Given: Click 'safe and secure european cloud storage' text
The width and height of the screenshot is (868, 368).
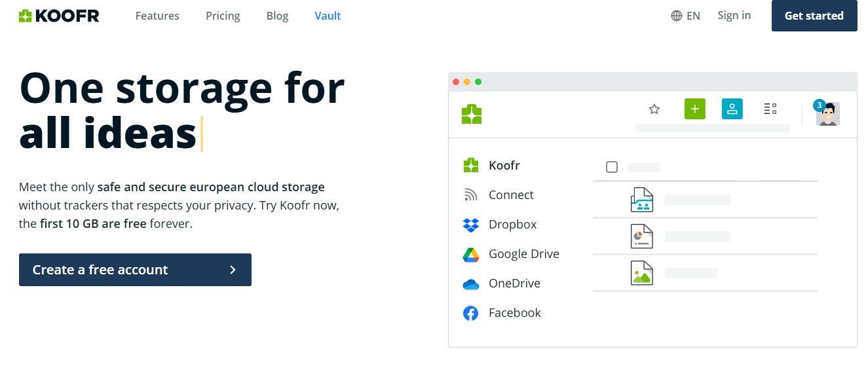Looking at the screenshot, I should coord(211,187).
